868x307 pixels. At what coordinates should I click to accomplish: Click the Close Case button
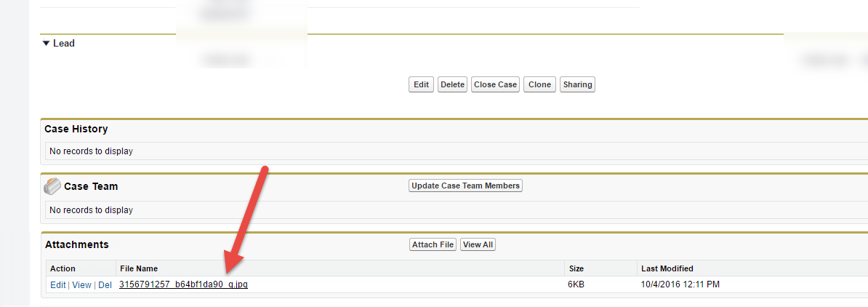(495, 85)
